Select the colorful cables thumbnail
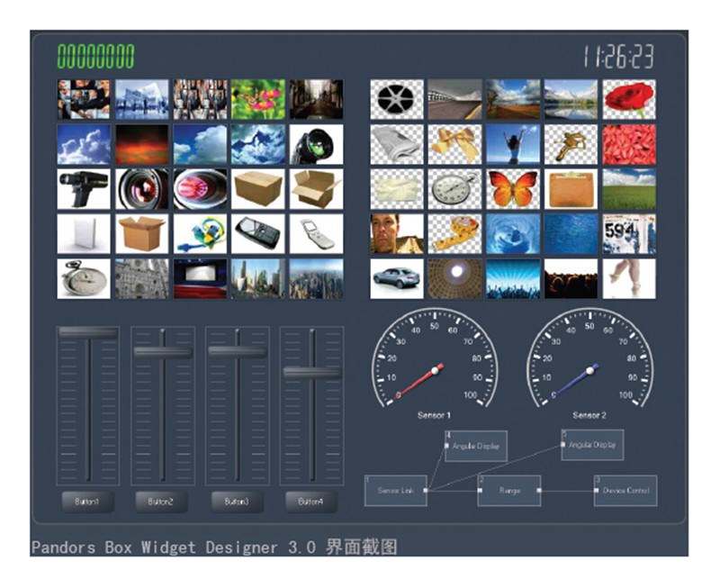This screenshot has height=588, width=720. 200,234
